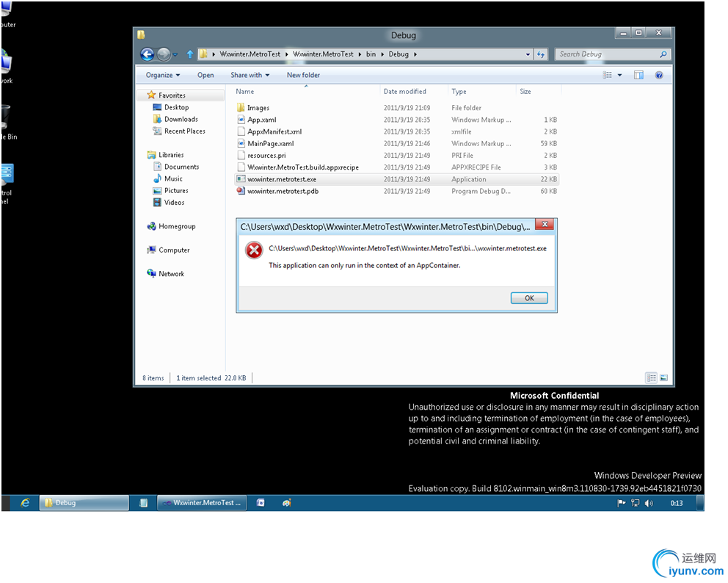Click the Wxwinter.MetroTest taskbar button
728x583 pixels.
[x=202, y=503]
